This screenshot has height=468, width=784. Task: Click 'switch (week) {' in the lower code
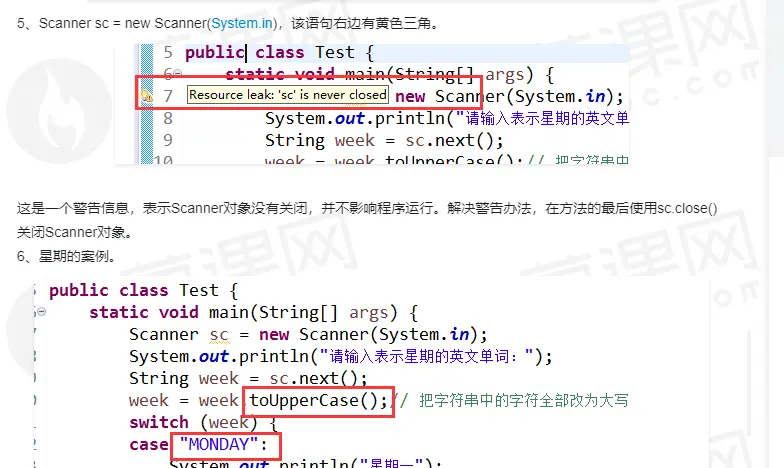point(203,422)
